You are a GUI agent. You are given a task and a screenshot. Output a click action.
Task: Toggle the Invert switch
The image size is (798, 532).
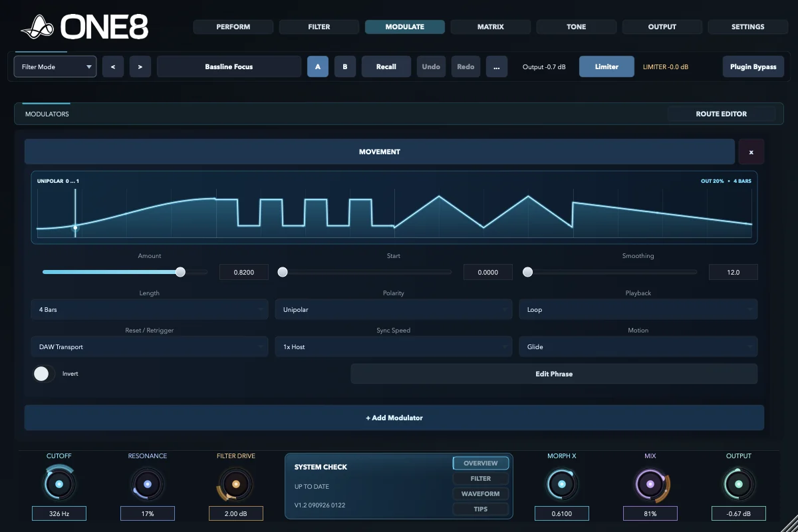(44, 374)
